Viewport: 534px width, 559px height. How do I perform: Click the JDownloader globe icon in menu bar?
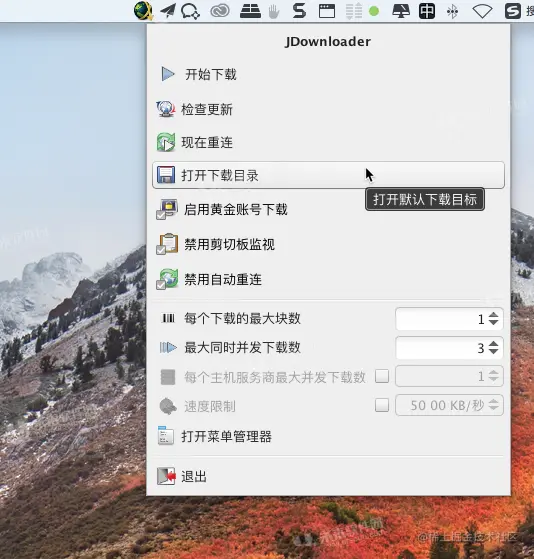click(143, 10)
